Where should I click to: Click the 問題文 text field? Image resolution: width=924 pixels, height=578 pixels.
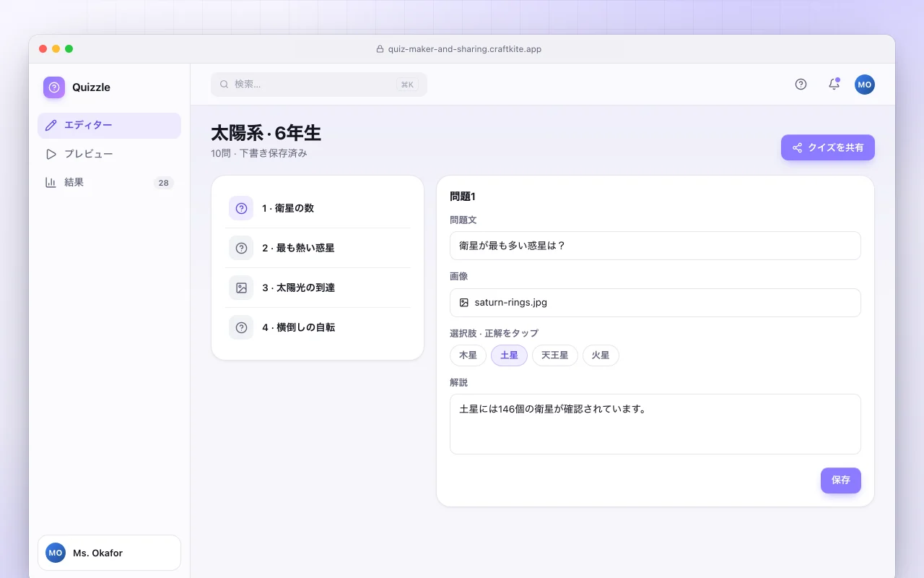[655, 246]
